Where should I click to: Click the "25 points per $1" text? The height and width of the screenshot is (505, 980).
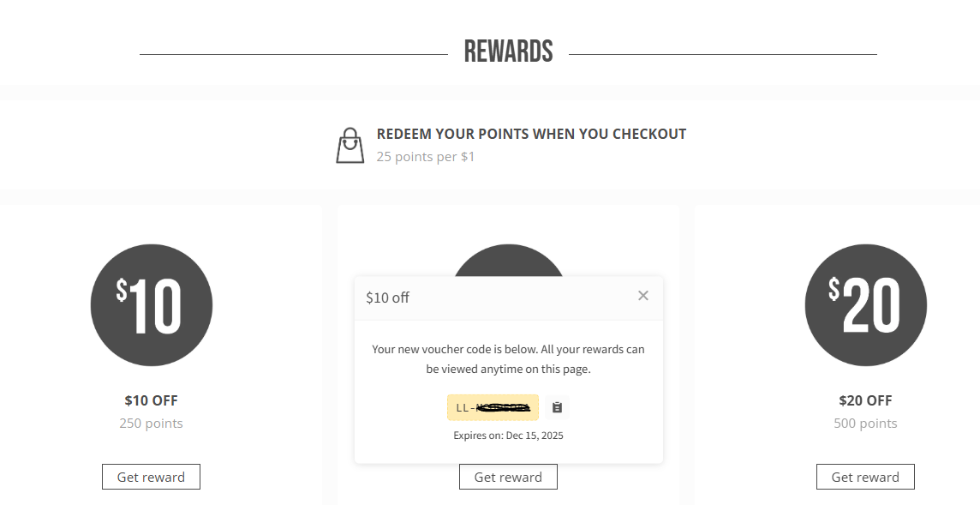(x=426, y=156)
